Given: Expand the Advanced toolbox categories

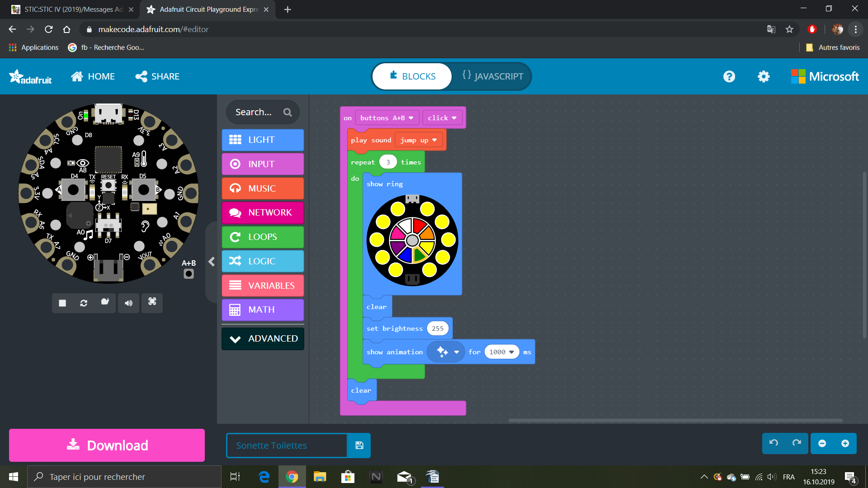Looking at the screenshot, I should (263, 339).
